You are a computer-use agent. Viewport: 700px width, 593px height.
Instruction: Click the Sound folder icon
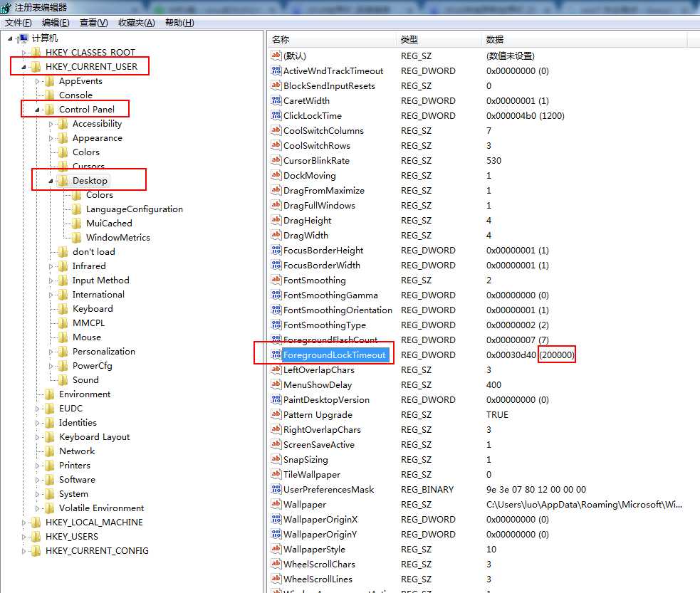tap(63, 379)
